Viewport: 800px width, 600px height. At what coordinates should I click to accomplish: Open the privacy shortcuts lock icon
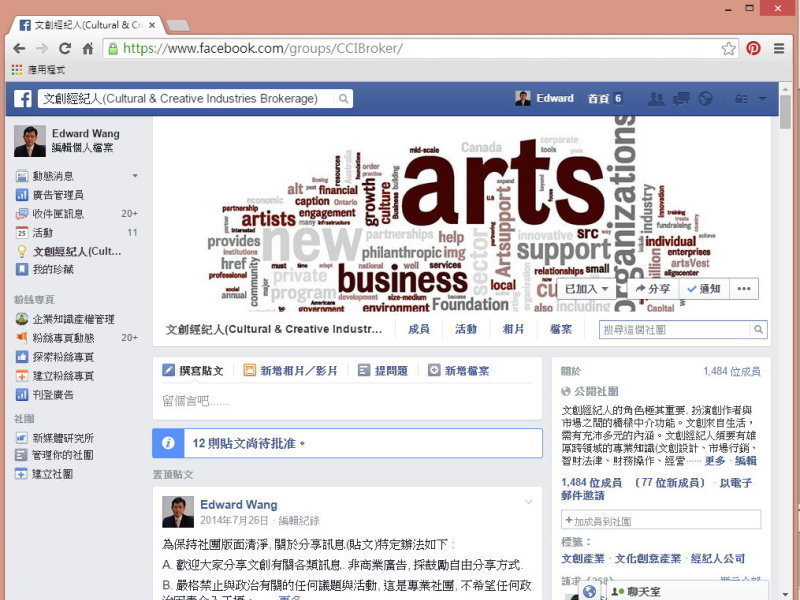(x=741, y=98)
